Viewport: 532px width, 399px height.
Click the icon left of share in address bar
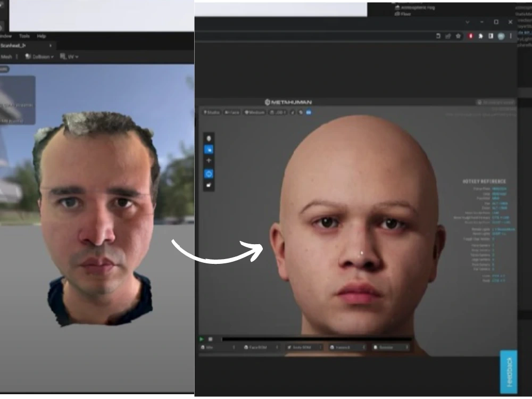coord(438,36)
